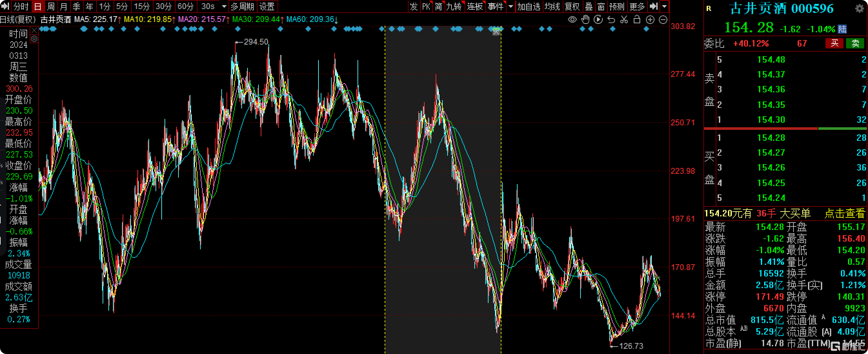868x354 pixels.
Task: Close the selected range with X marker
Action: click(x=496, y=32)
